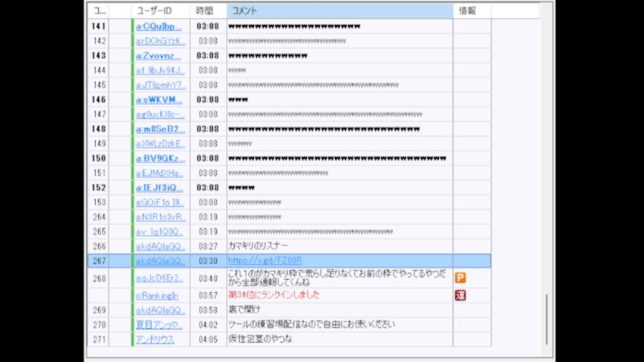The height and width of the screenshot is (362, 644).
Task: Open the user ID link in row 269
Action: tap(161, 310)
